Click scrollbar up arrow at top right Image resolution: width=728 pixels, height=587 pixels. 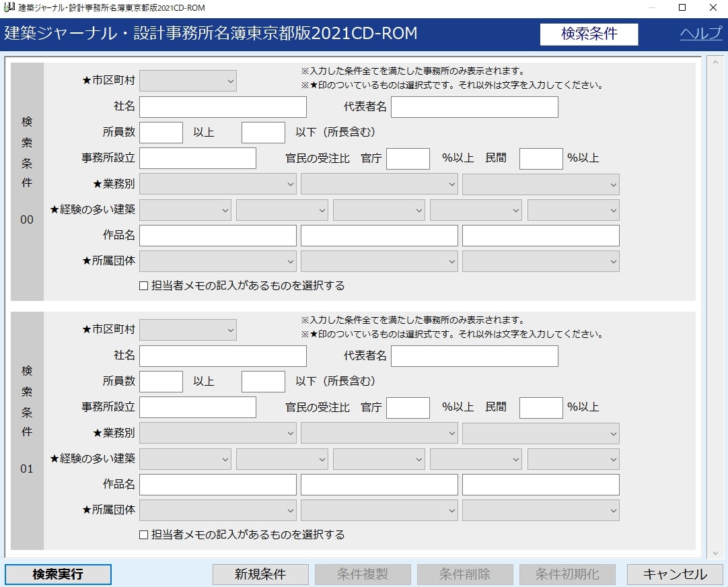click(x=715, y=63)
